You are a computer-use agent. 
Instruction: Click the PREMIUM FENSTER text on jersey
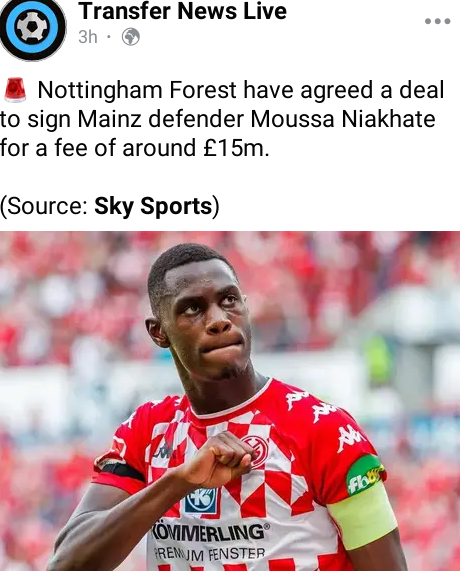pyautogui.click(x=209, y=555)
